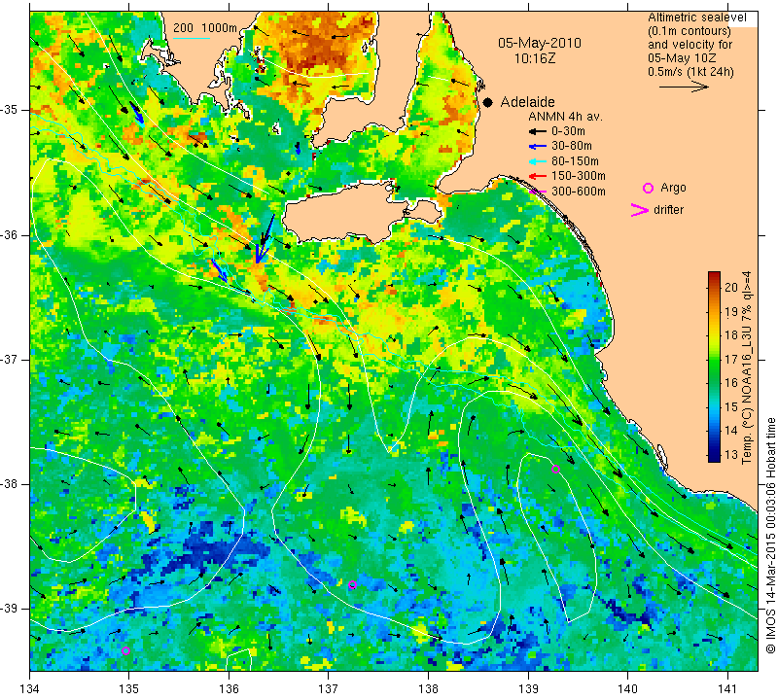The width and height of the screenshot is (778, 700).
Task: Click the magenta Argo legend circle
Action: 648,188
